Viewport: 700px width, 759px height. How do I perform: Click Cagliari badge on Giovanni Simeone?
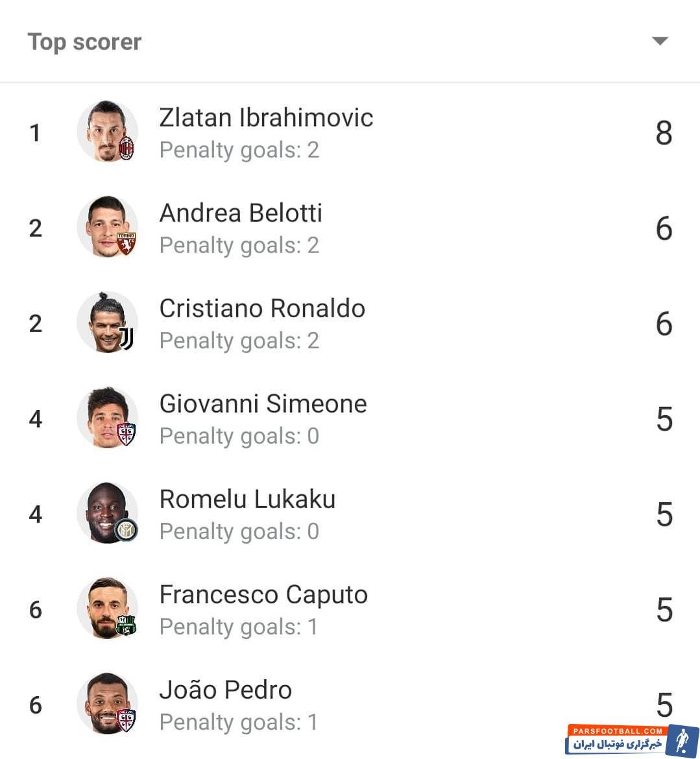click(127, 434)
